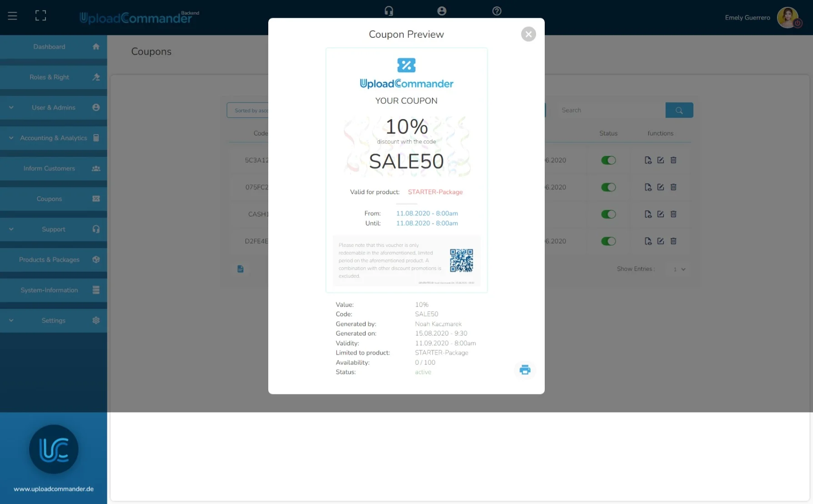Toggle status switch for coupon CASH1

point(608,214)
